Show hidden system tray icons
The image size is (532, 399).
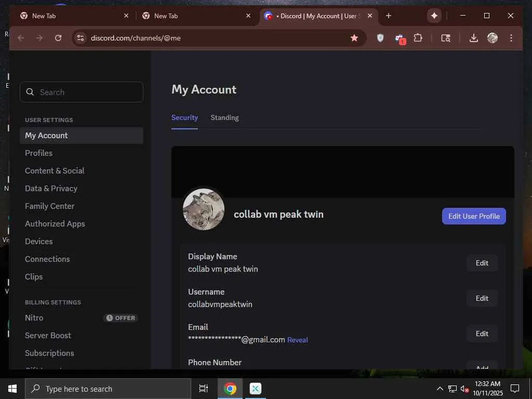pyautogui.click(x=440, y=389)
